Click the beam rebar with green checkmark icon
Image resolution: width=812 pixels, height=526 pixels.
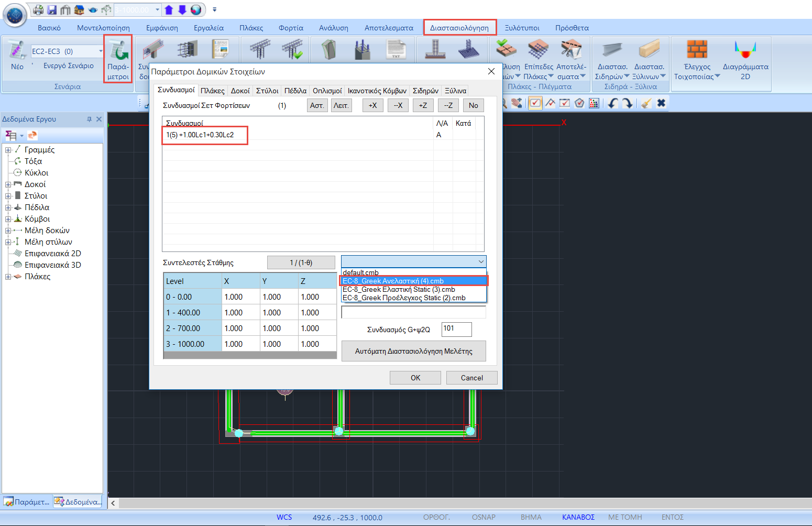292,50
